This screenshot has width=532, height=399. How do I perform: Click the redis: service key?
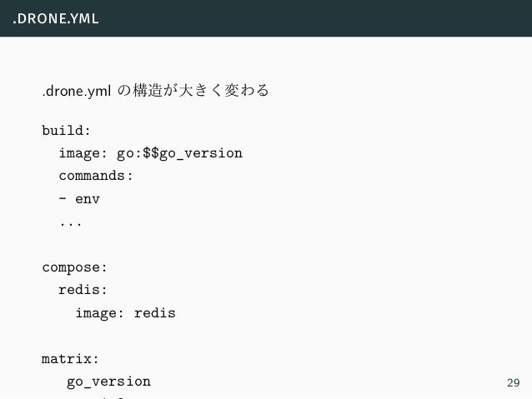[83, 290]
